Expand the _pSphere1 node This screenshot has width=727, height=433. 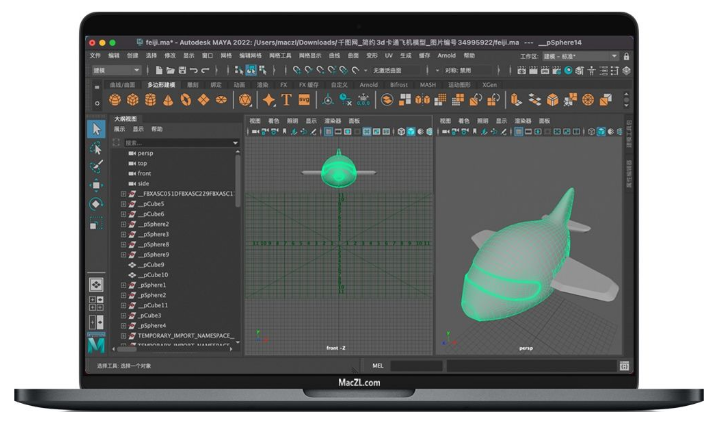pos(123,285)
